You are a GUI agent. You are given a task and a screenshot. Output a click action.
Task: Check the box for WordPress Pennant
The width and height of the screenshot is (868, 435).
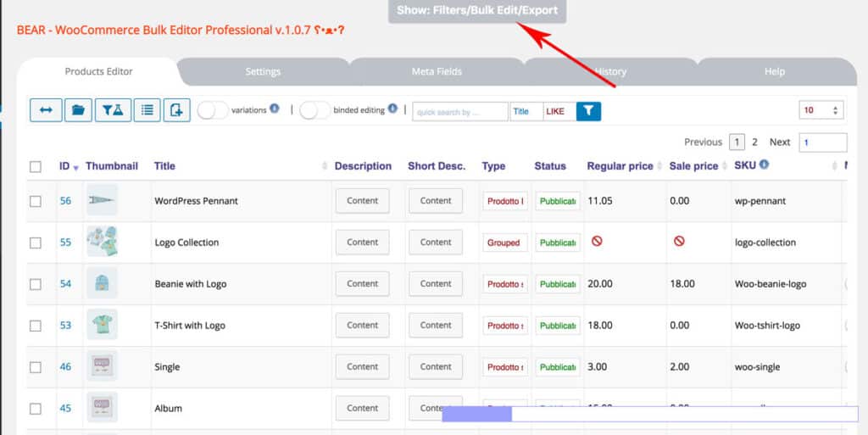(x=36, y=202)
